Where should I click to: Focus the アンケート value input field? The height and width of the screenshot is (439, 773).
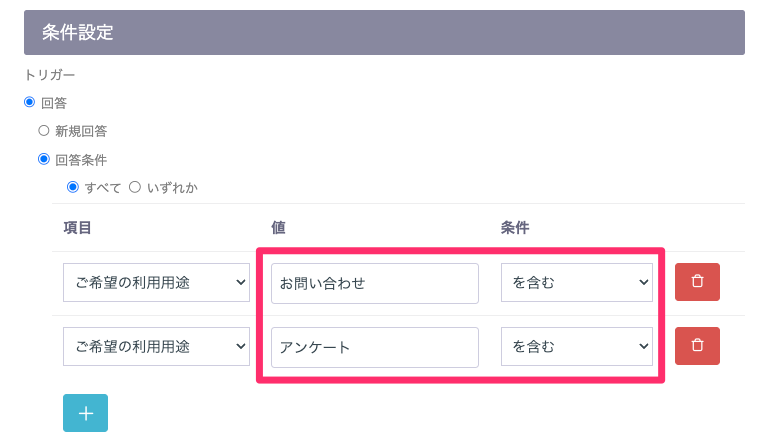[374, 346]
